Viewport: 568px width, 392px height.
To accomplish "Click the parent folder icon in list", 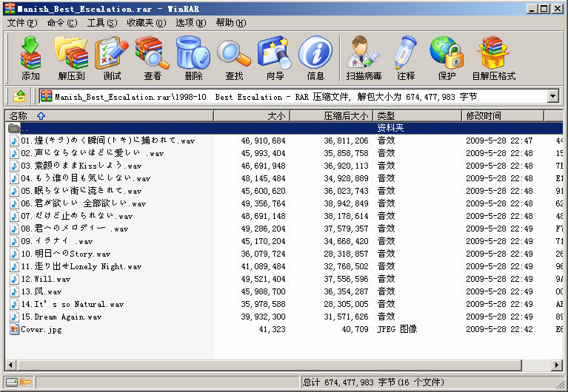I will [x=14, y=128].
